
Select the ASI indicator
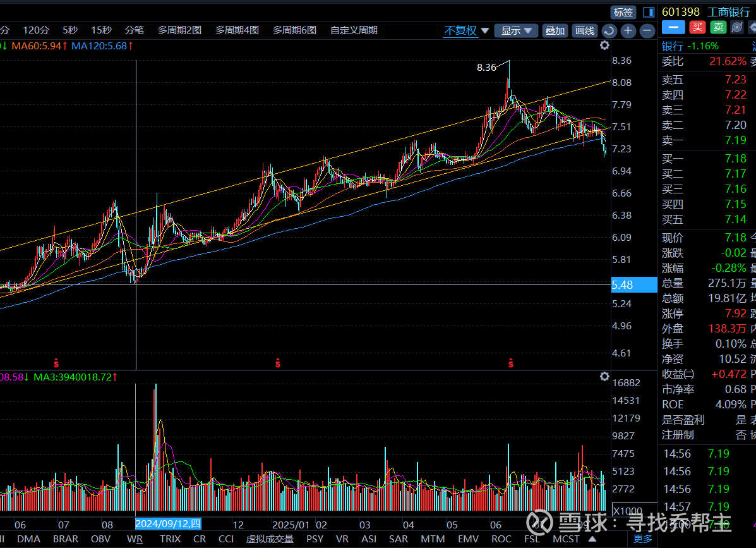tap(369, 539)
